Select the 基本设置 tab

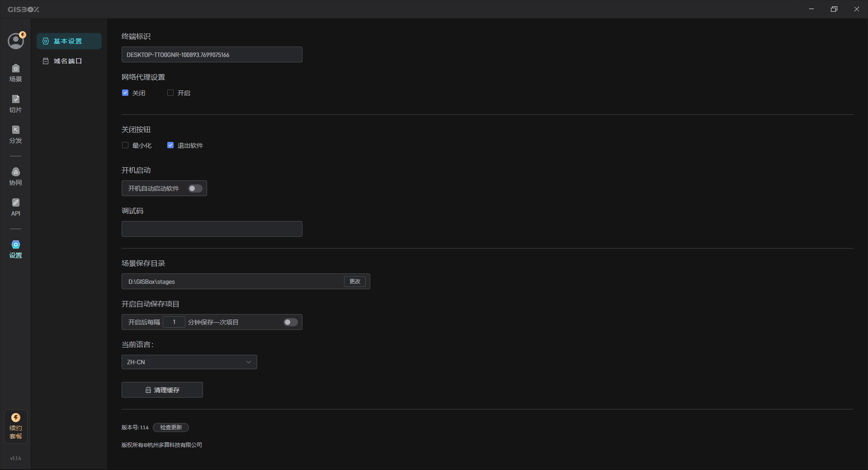(x=69, y=41)
